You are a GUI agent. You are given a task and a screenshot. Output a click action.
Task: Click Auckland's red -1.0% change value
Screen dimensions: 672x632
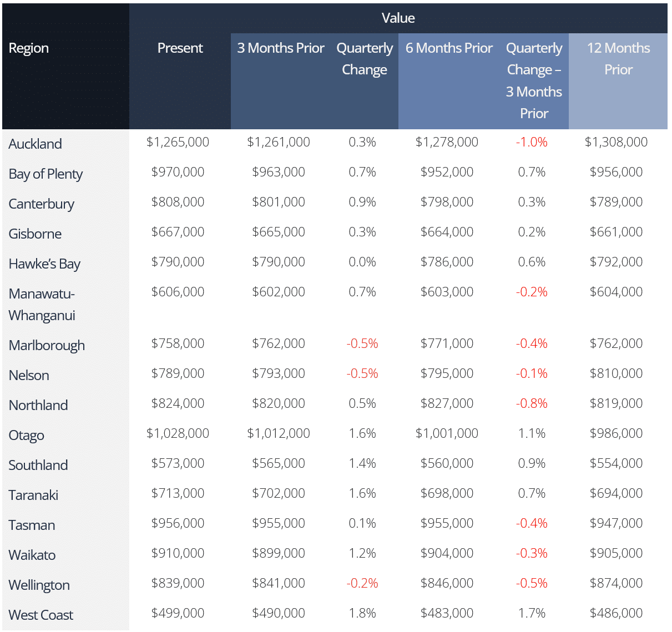tap(532, 142)
